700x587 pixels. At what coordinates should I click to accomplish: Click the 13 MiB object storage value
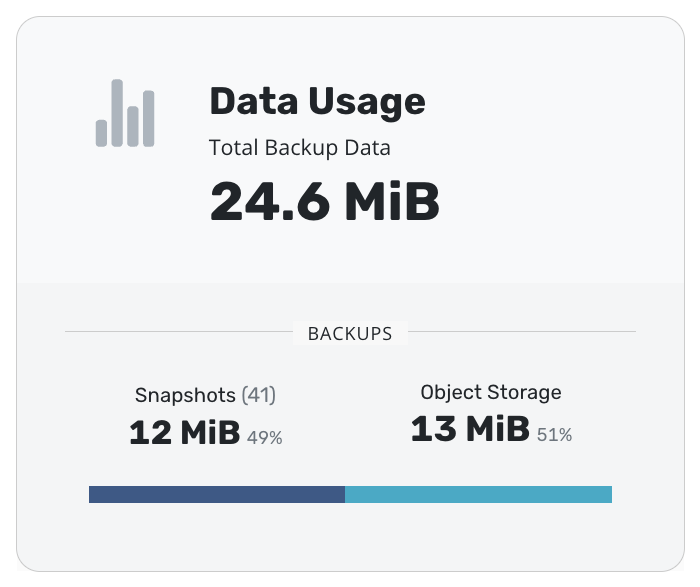(x=470, y=429)
